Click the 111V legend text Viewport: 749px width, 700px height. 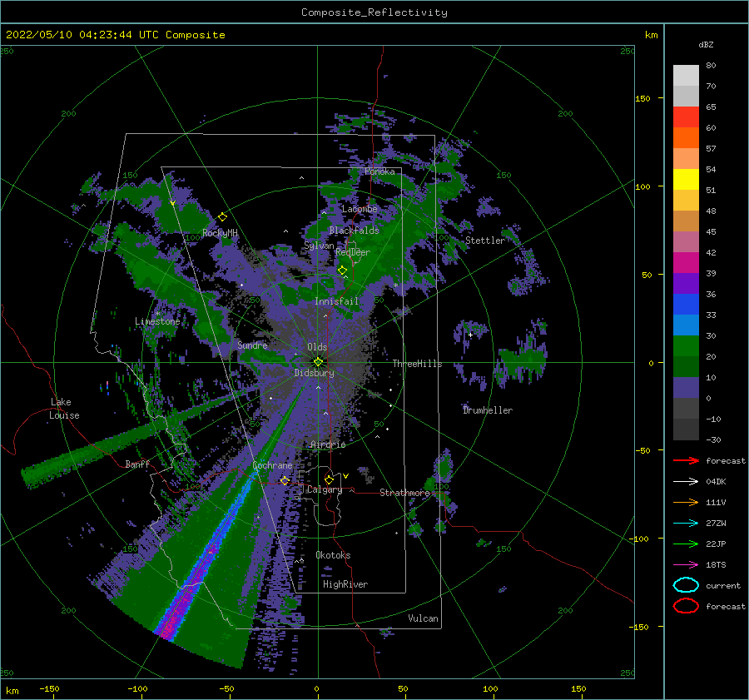(x=716, y=502)
